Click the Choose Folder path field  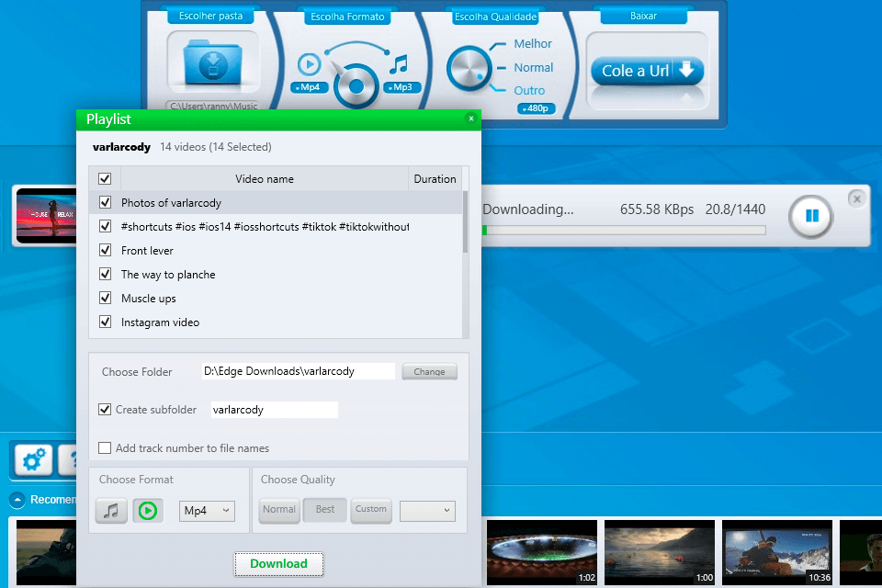pyautogui.click(x=298, y=371)
